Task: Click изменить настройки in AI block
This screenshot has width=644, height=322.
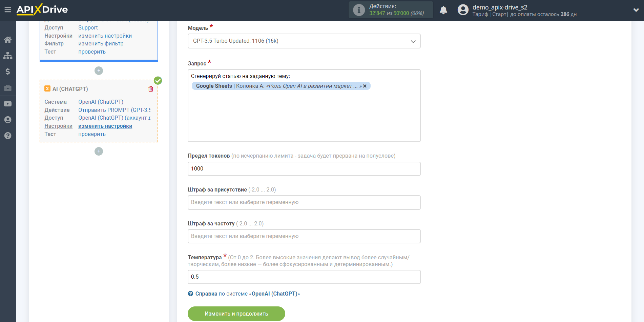Action: (x=105, y=126)
